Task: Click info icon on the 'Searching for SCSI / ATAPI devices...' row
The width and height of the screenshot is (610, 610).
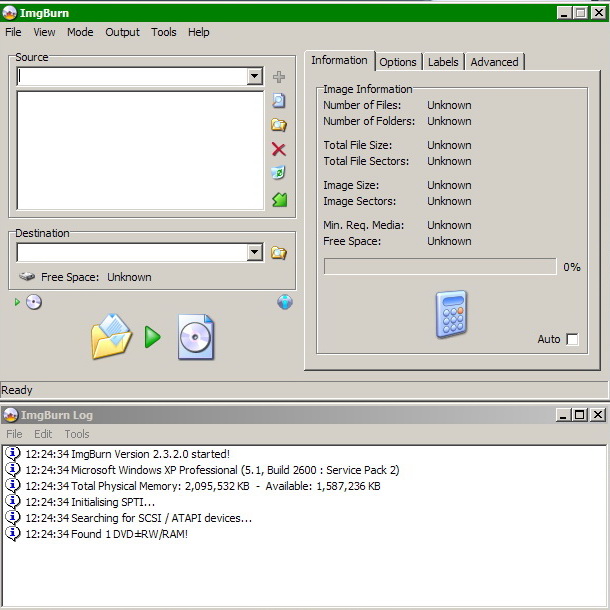Action: point(12,518)
